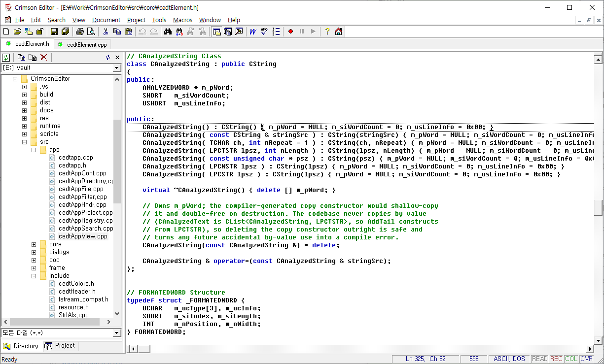Screen dimensions: 604x364
Task: Click the editor horizontal scrollbar thumb
Action: (143, 349)
